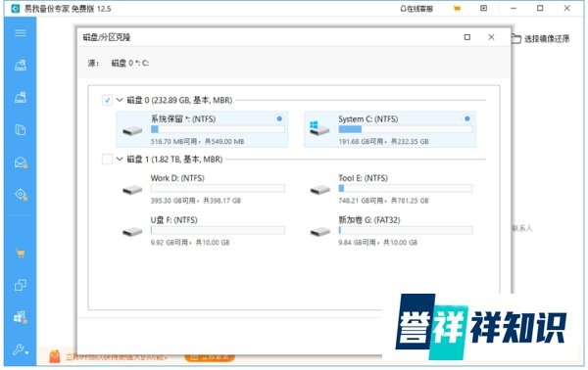Select the 新加卷 G: (FAT32) partition

(x=390, y=231)
